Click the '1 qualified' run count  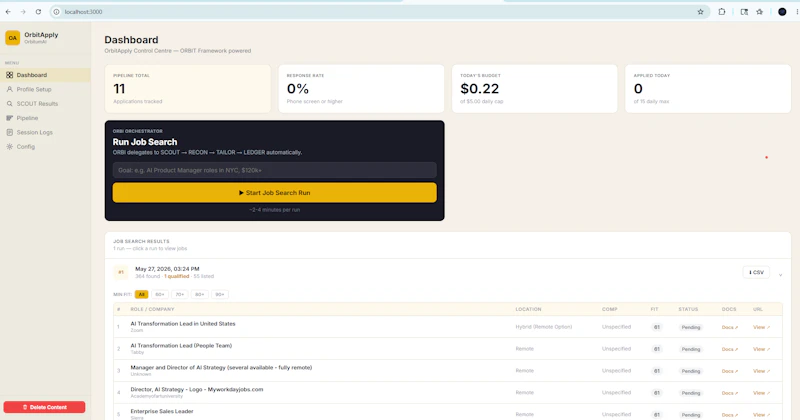177,277
